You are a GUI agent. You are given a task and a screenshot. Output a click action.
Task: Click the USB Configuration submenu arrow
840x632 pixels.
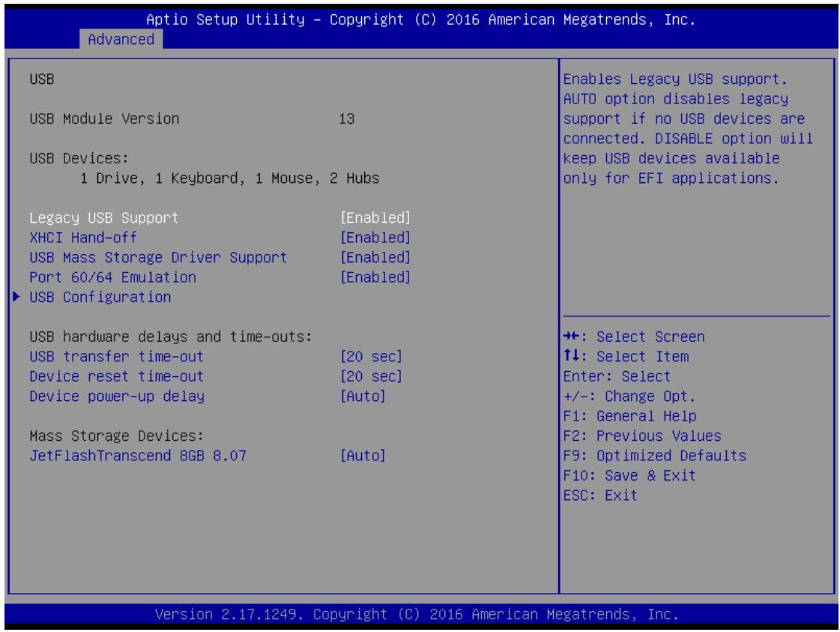point(16,296)
